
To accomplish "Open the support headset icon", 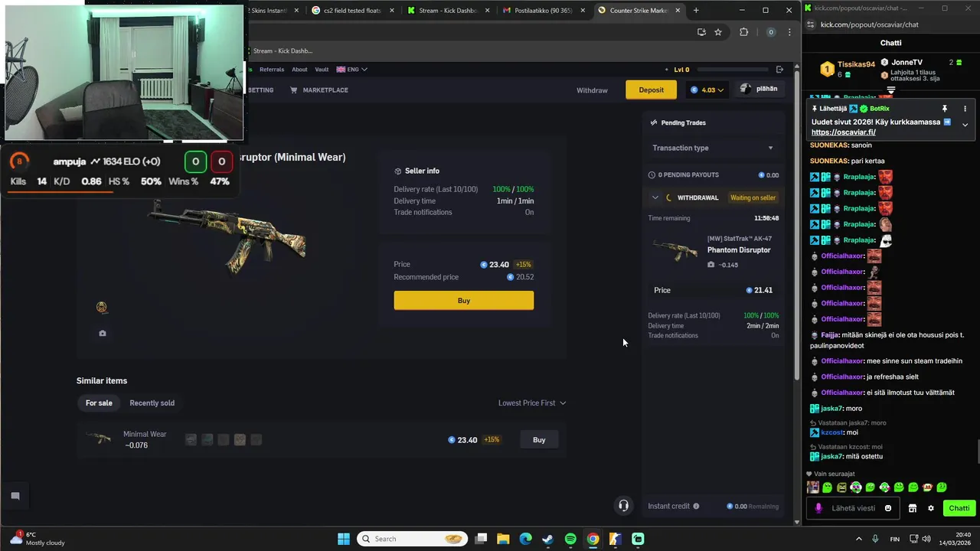I will click(623, 505).
